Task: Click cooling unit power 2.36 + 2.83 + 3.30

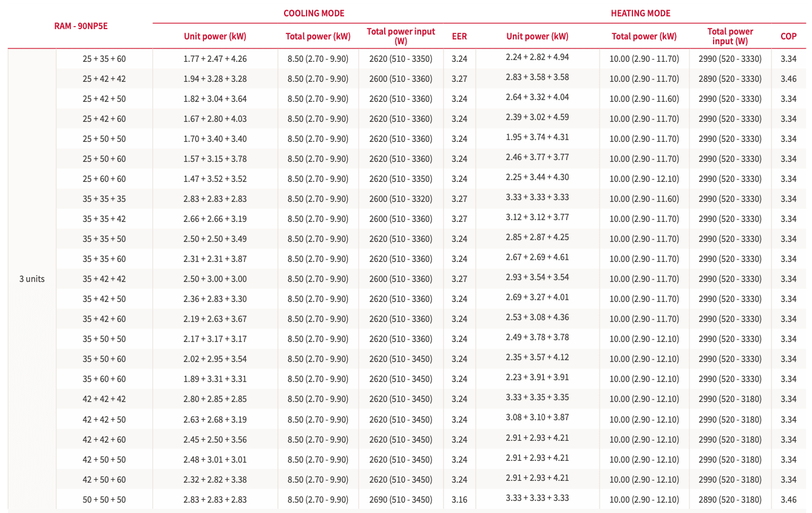Action: (x=215, y=299)
